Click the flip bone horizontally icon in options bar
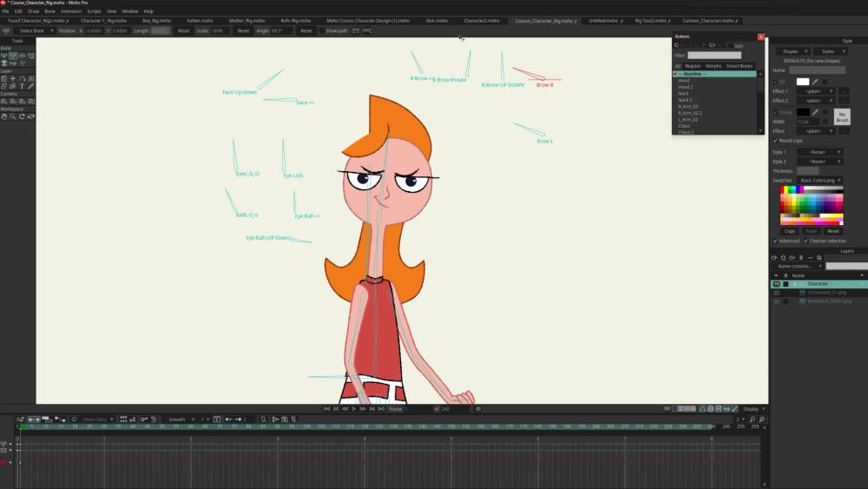This screenshot has width=868, height=489. tap(356, 30)
